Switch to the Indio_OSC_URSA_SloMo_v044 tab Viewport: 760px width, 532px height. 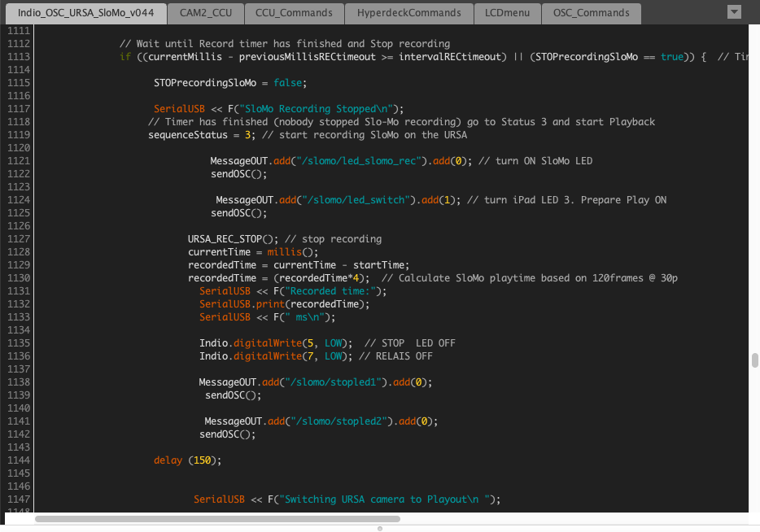pyautogui.click(x=85, y=13)
